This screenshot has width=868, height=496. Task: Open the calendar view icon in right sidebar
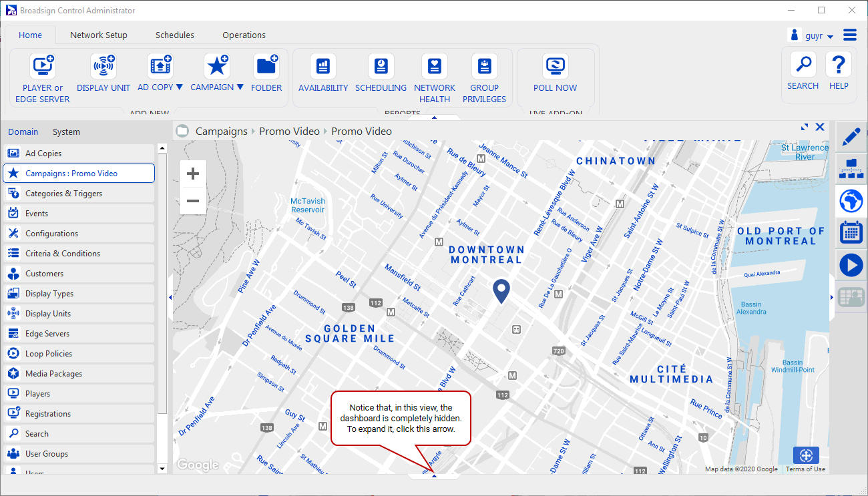(x=851, y=232)
